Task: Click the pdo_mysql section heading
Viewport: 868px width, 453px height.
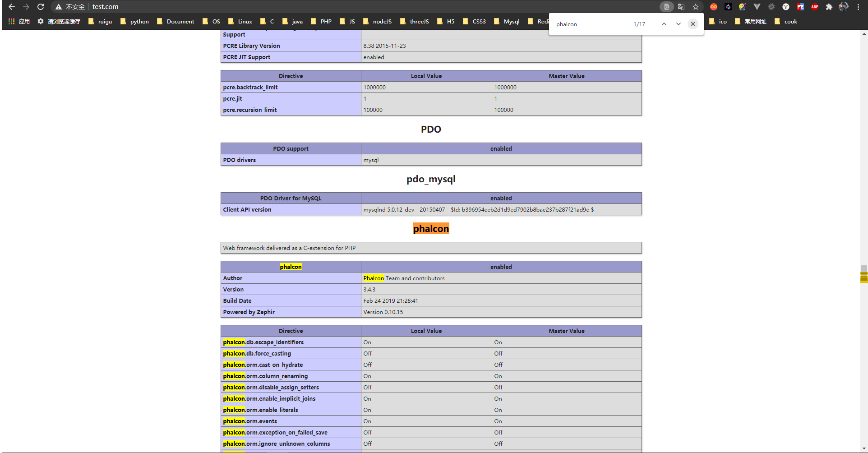Action: [x=431, y=179]
